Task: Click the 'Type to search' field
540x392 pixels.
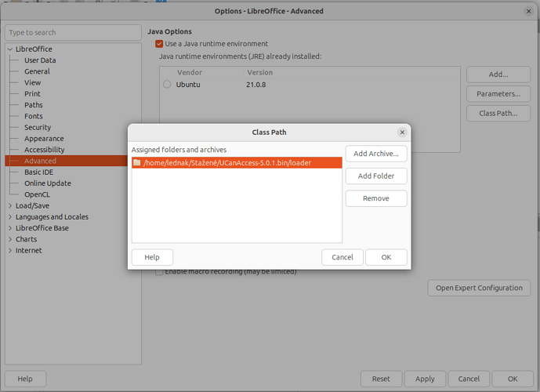Action: tap(73, 33)
